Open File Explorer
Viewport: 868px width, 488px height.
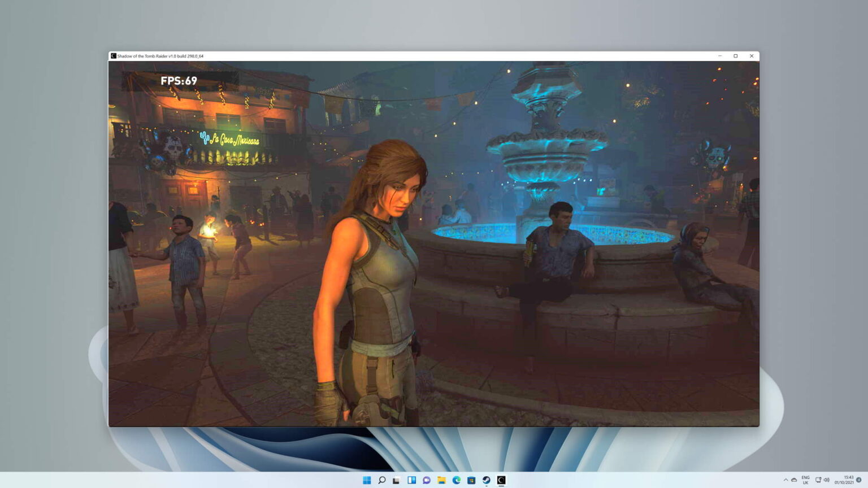(441, 480)
